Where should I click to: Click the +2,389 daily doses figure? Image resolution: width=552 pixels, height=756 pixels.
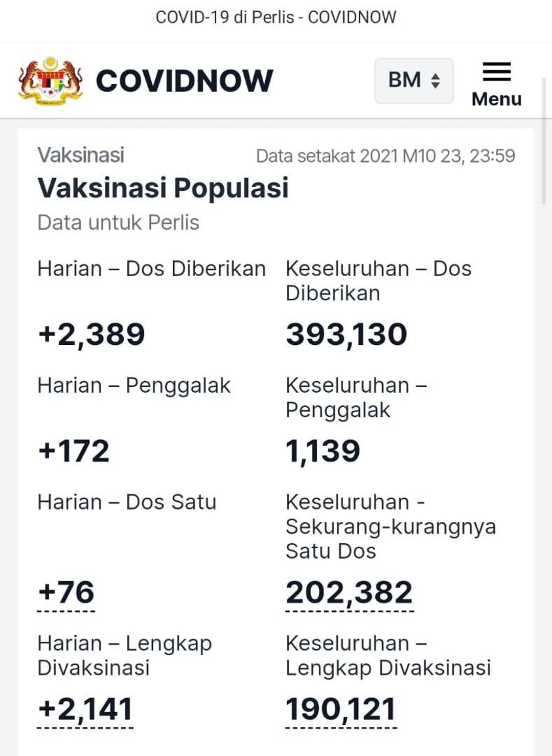click(91, 335)
